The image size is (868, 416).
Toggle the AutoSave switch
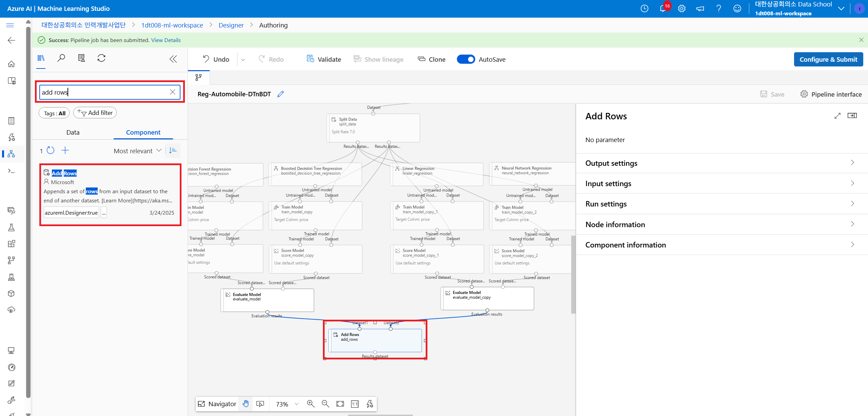(x=466, y=59)
